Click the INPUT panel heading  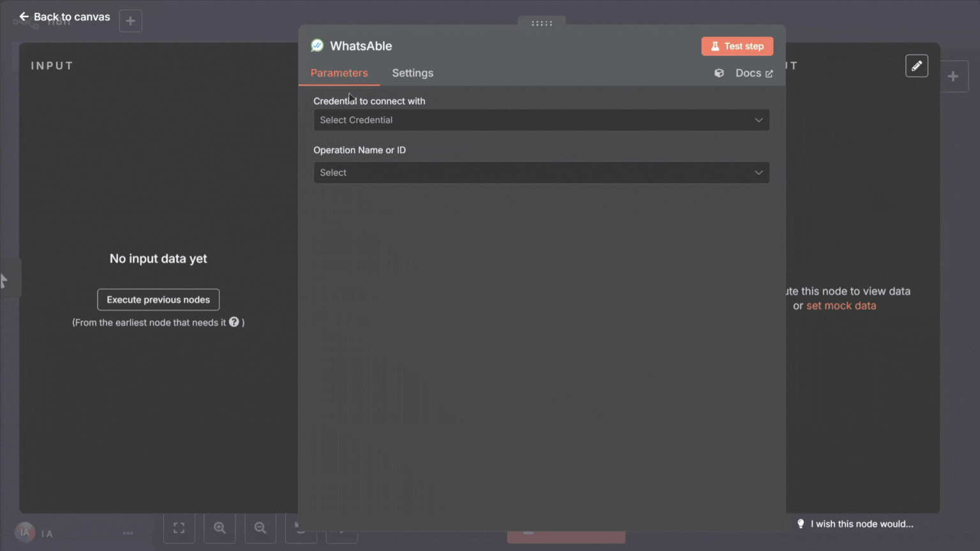coord(52,66)
